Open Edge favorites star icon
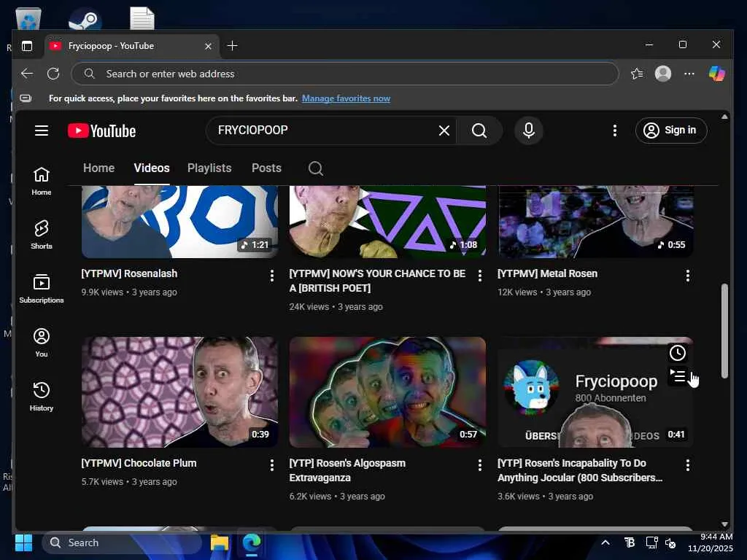The image size is (747, 560). pos(637,74)
